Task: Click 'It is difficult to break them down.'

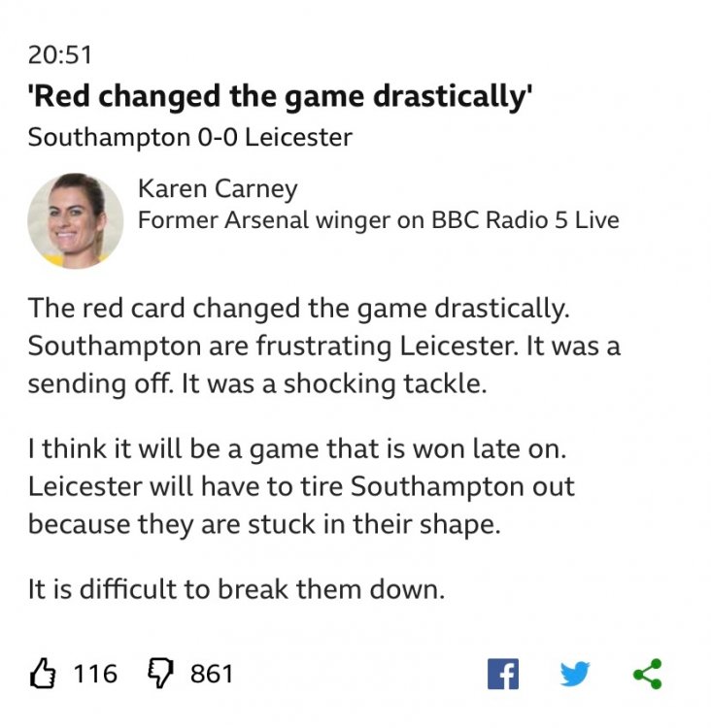Action: coord(236,589)
